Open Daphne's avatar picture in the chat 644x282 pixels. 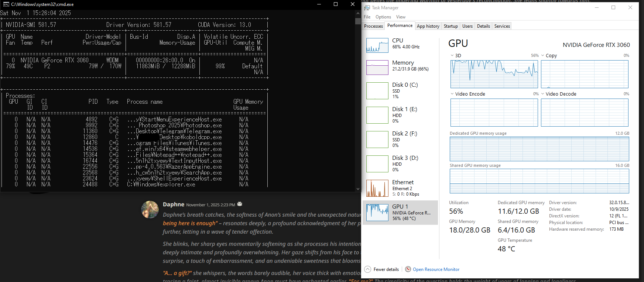click(x=150, y=210)
